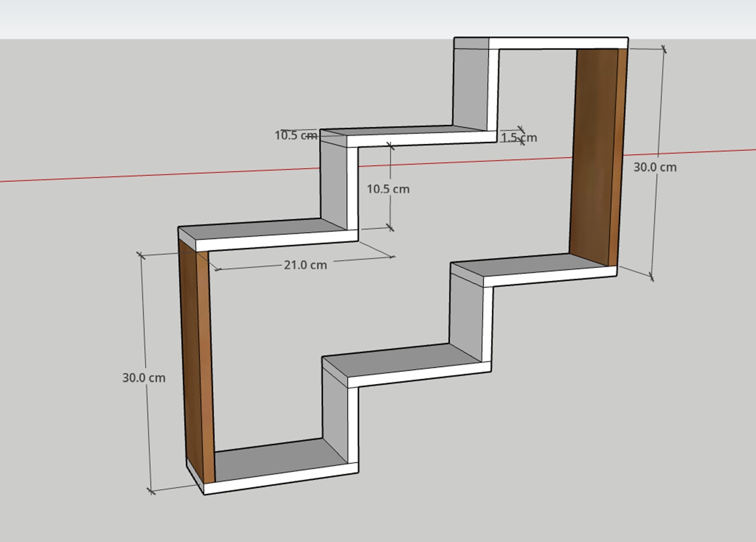
Task: Select the 10.5 cm vertical dimension label
Action: 388,189
